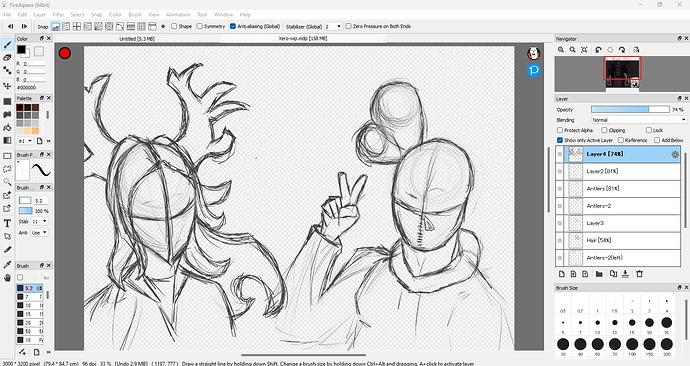Open the Stabilizer (Global) value dropdown
The image size is (690, 366).
click(x=334, y=26)
